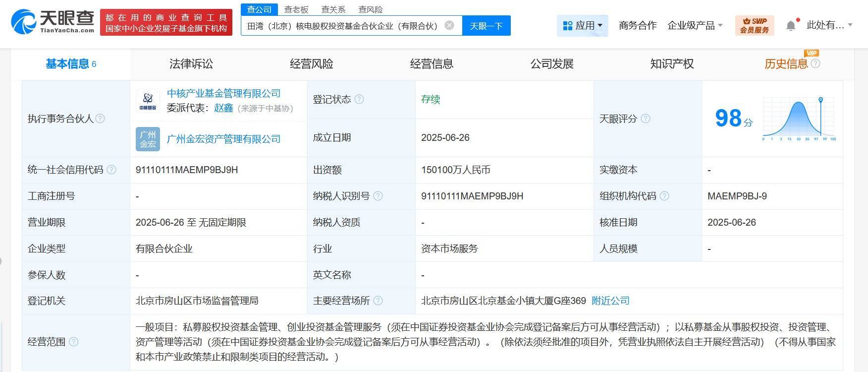Clear the search box with the X icon
The height and width of the screenshot is (372, 868).
[449, 25]
